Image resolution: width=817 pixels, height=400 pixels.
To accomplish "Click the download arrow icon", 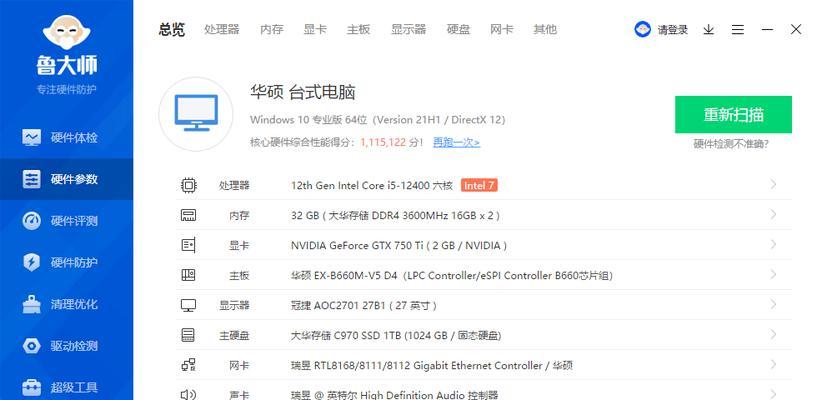I will pyautogui.click(x=708, y=30).
